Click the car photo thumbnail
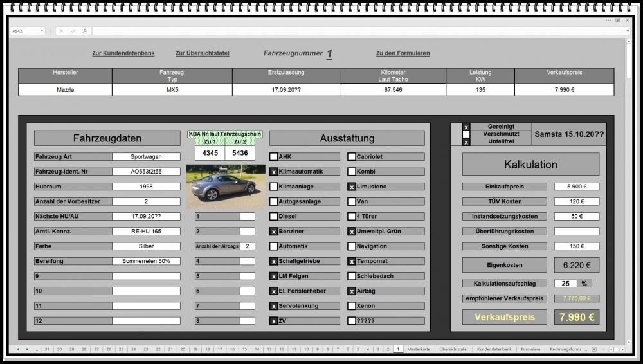Image resolution: width=643 pixels, height=364 pixels. 225,187
